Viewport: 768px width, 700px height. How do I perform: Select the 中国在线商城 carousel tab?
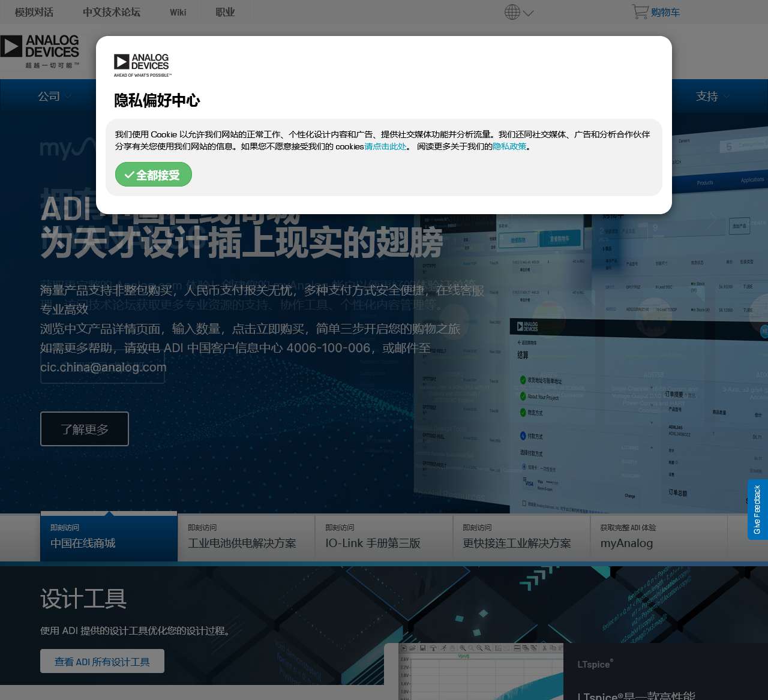(x=109, y=537)
